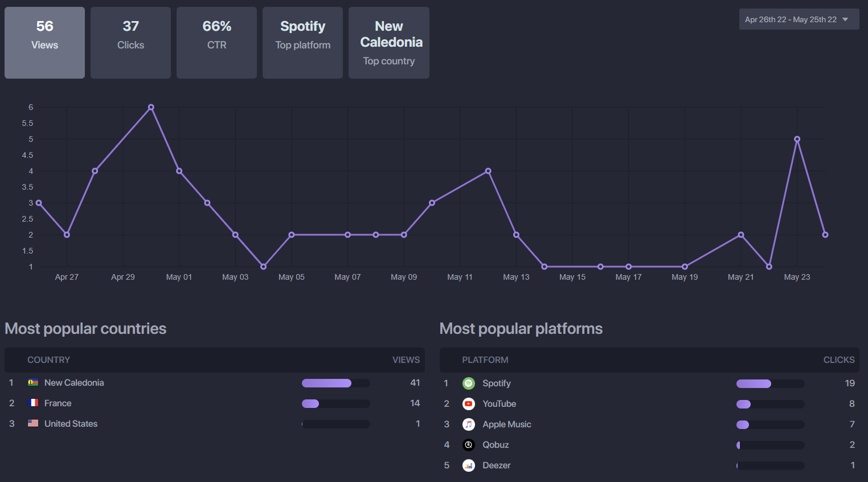
Task: Click the New Caledonia views progress bar
Action: (x=336, y=383)
